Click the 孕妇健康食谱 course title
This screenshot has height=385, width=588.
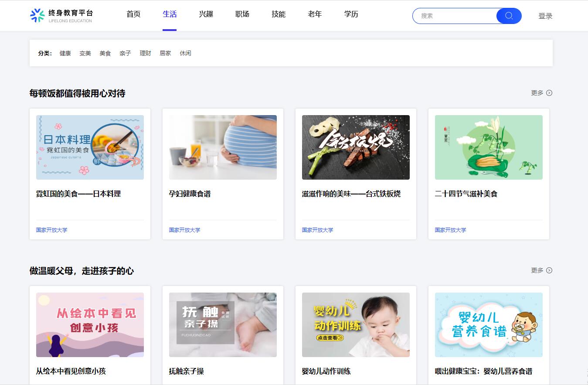click(x=190, y=194)
